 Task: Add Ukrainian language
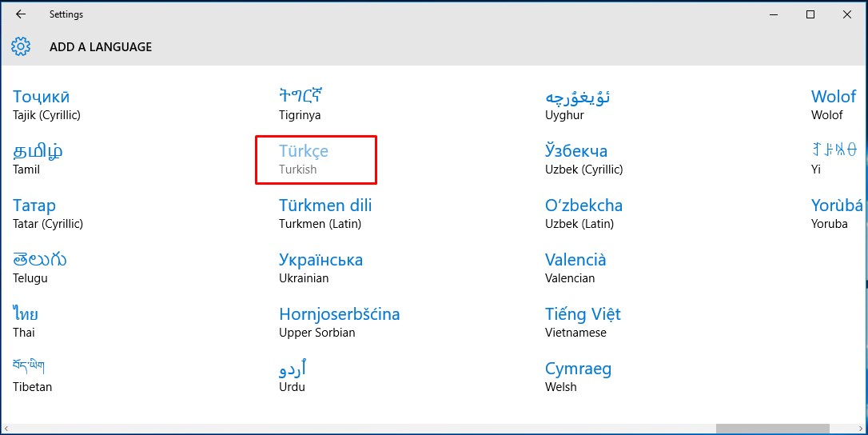(x=321, y=268)
